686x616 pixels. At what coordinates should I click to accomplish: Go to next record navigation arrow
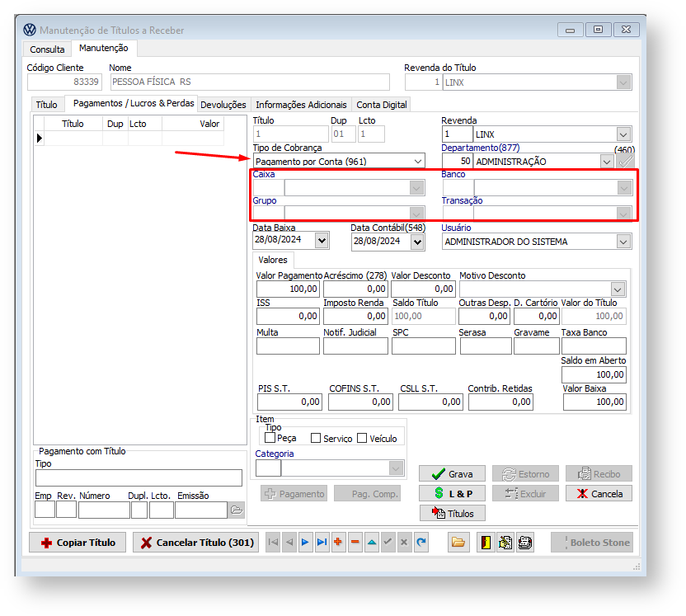click(305, 543)
